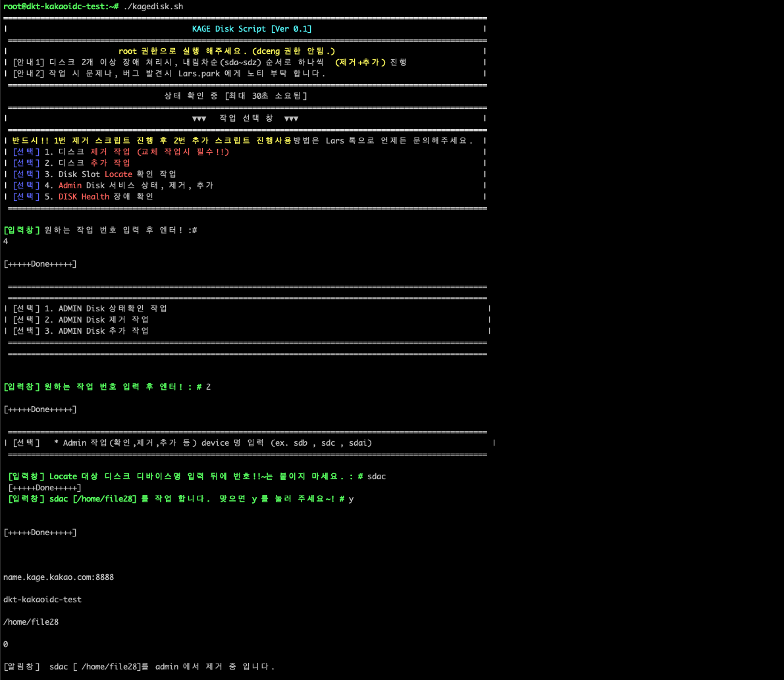Click the '[+++++Done+++++]' line below the '# 2' prompt
This screenshot has height=680, width=784.
40,409
